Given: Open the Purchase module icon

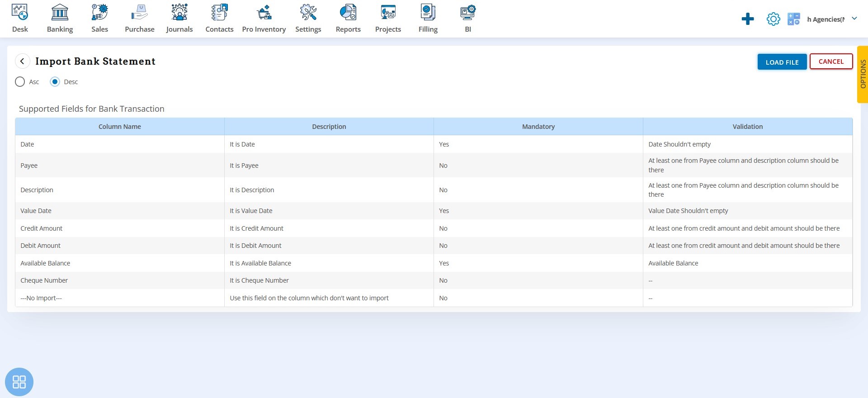Looking at the screenshot, I should [140, 12].
